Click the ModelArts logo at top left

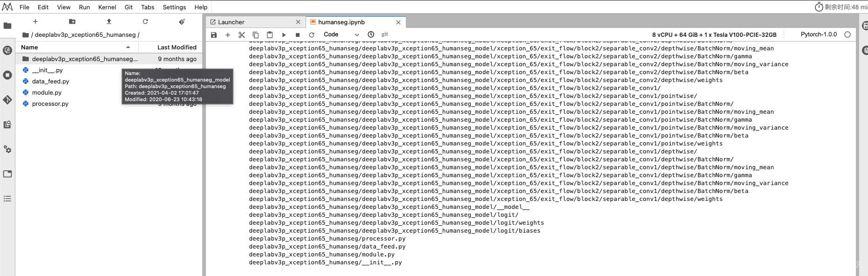[x=7, y=7]
